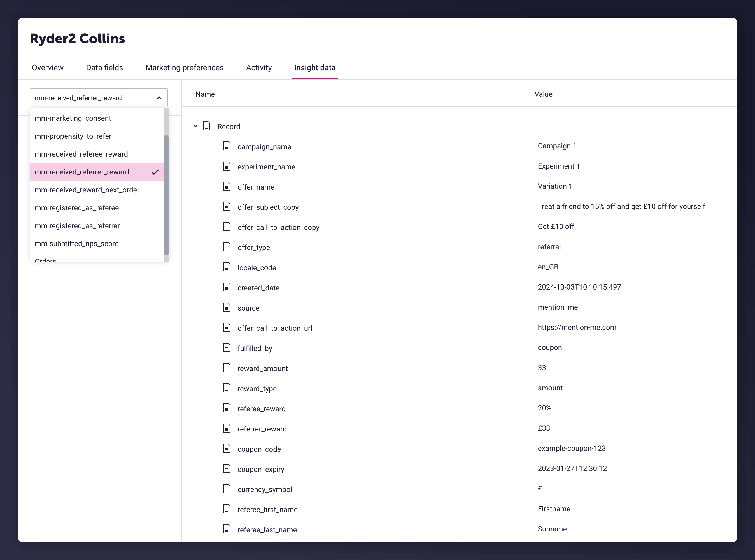Click the file icon next to offer_subject_copy
Screen dimensions: 755x560
point(227,207)
